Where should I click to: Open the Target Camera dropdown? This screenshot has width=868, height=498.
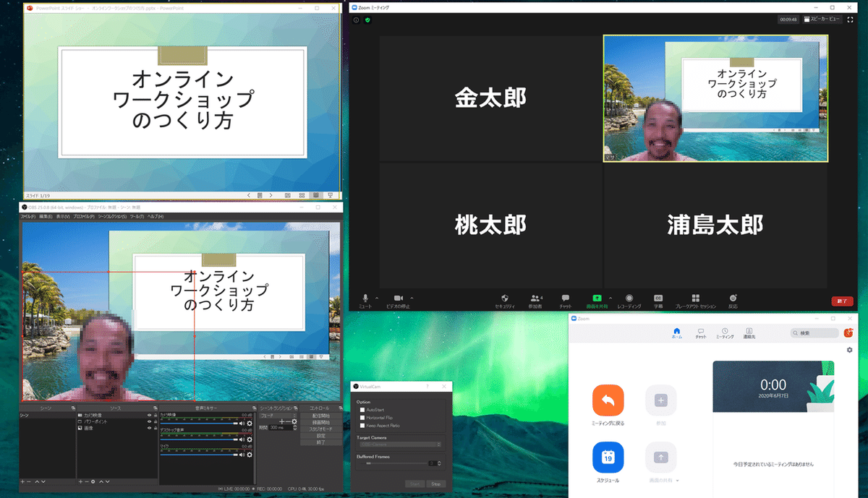400,445
